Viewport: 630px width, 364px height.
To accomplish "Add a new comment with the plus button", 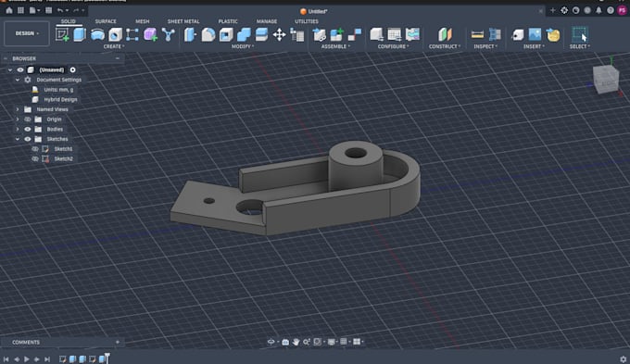I will coord(118,343).
